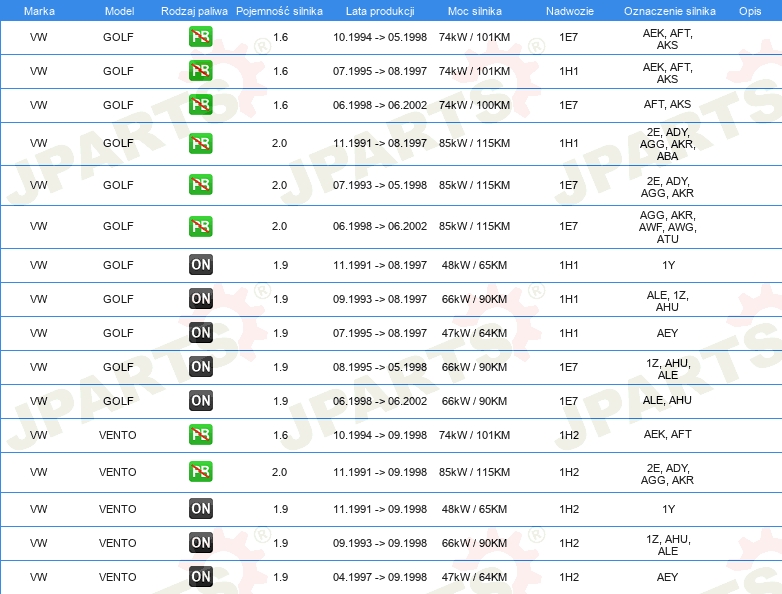Image resolution: width=782 pixels, height=594 pixels.
Task: Click petrol icon in Golf 74kW / 100KM row
Action: tap(200, 104)
